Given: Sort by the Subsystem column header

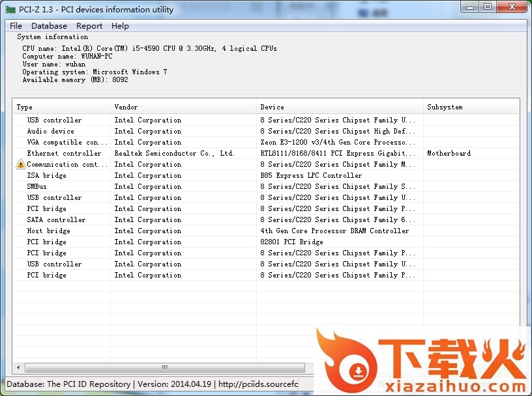Looking at the screenshot, I should (471, 107).
